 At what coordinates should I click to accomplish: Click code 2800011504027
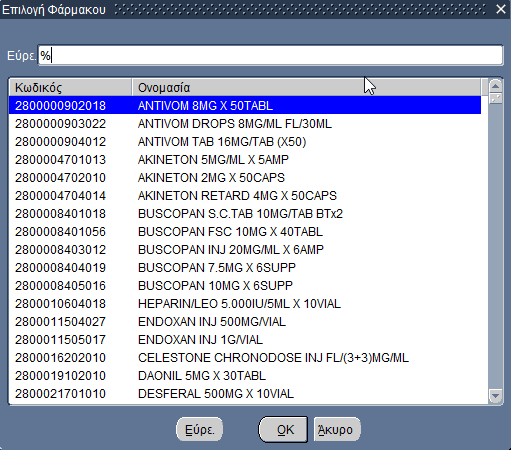(x=60, y=322)
